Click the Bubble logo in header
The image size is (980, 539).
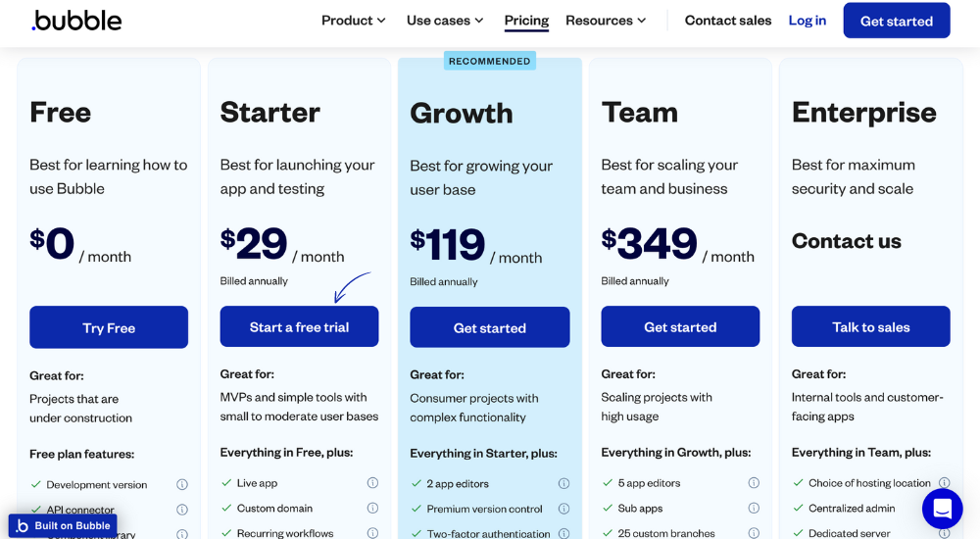click(76, 21)
